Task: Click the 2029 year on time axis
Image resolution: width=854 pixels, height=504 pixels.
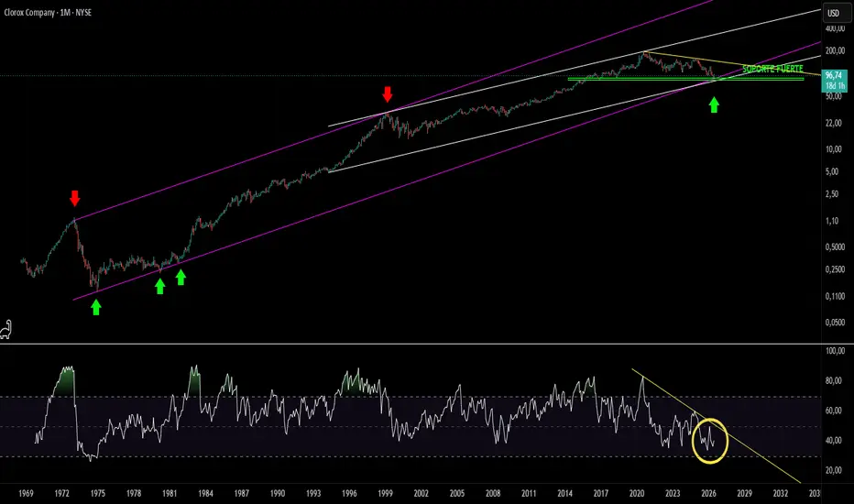Action: click(745, 494)
